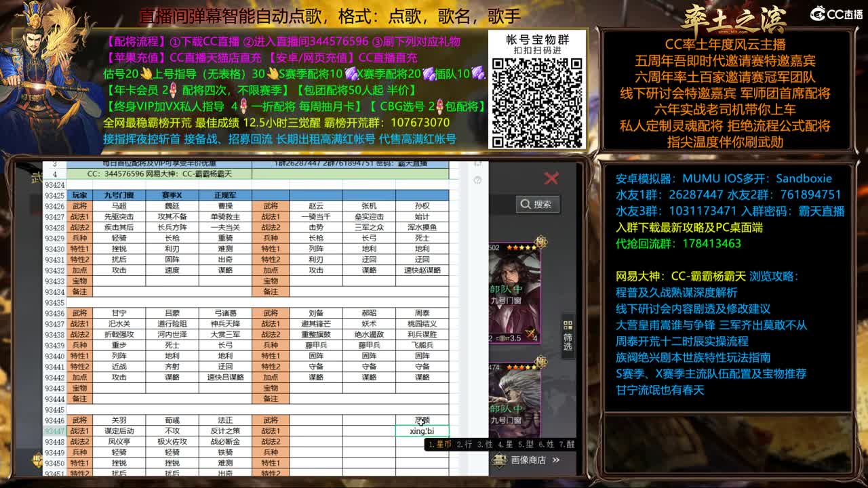The height and width of the screenshot is (488, 868).
Task: Click the cell 刘备
Action: (x=316, y=313)
